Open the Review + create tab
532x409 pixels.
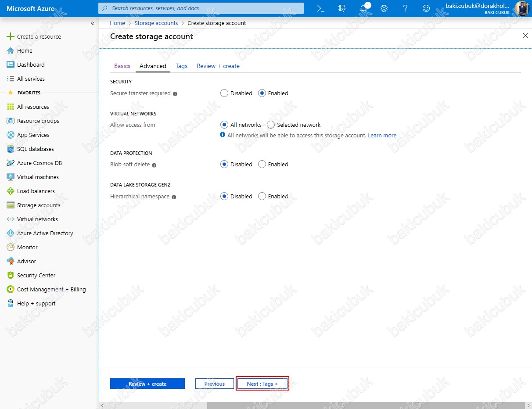(x=218, y=66)
